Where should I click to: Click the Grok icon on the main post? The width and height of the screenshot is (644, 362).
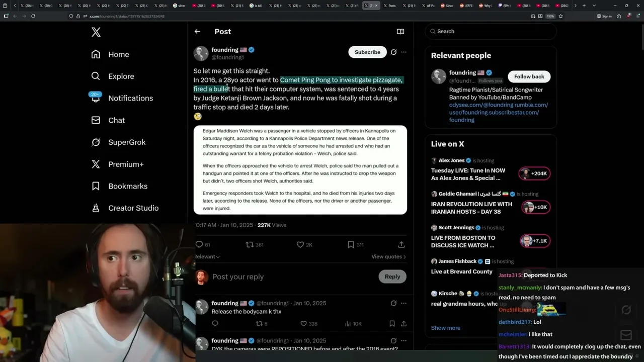point(393,52)
